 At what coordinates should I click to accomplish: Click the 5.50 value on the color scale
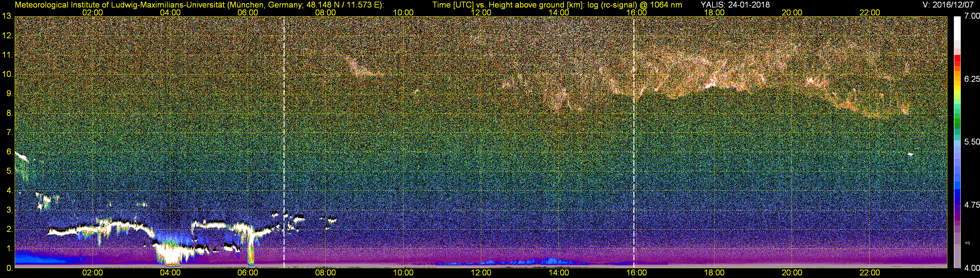972,142
